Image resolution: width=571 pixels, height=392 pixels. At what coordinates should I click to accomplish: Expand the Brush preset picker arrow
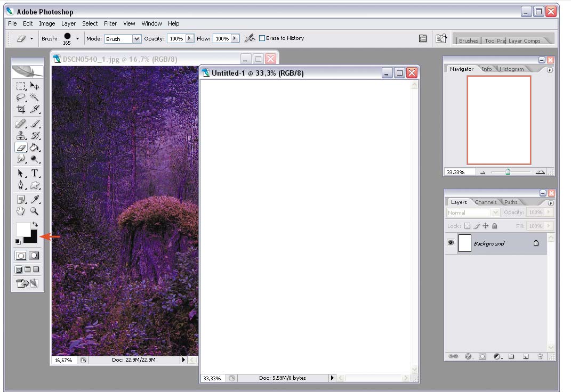pos(77,38)
